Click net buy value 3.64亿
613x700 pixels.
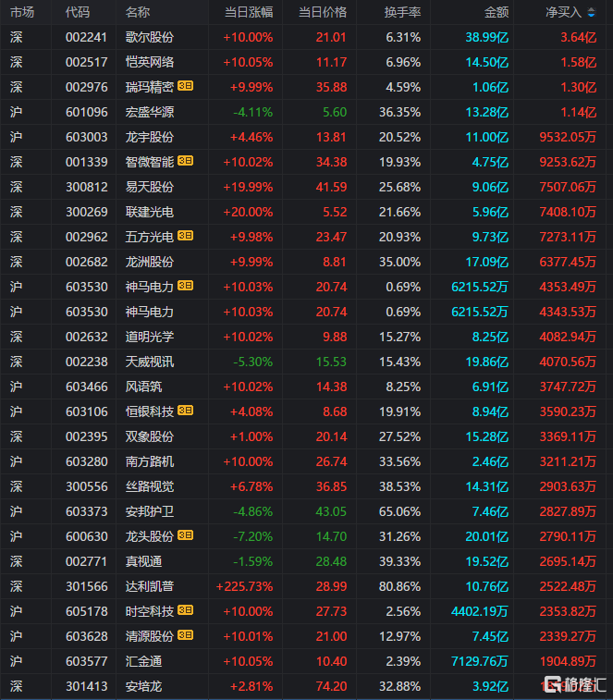tap(578, 37)
